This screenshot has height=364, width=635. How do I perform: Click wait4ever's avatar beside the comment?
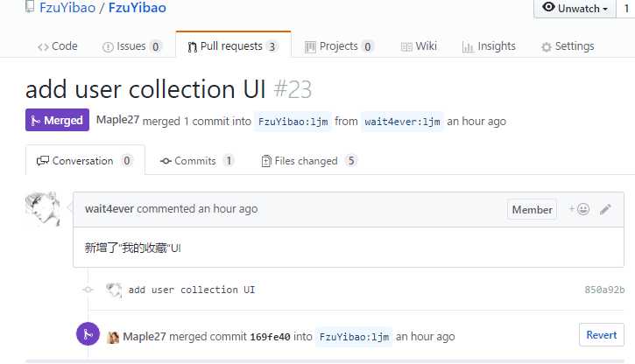tap(43, 209)
